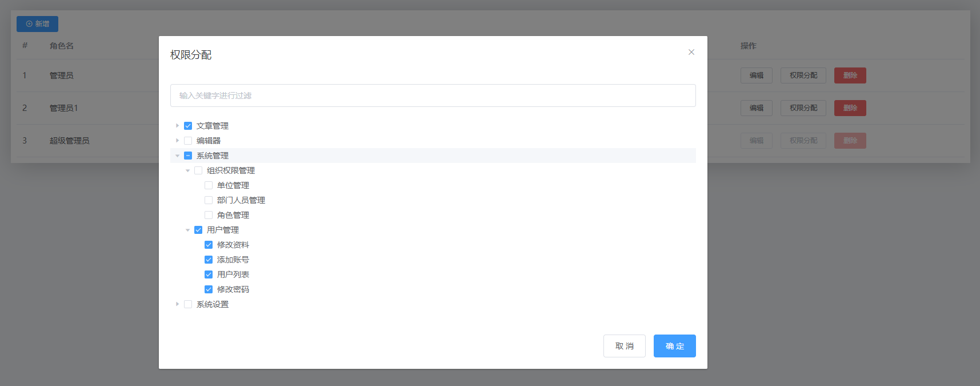Click the 取消 cancel button
The height and width of the screenshot is (386, 980).
click(624, 346)
